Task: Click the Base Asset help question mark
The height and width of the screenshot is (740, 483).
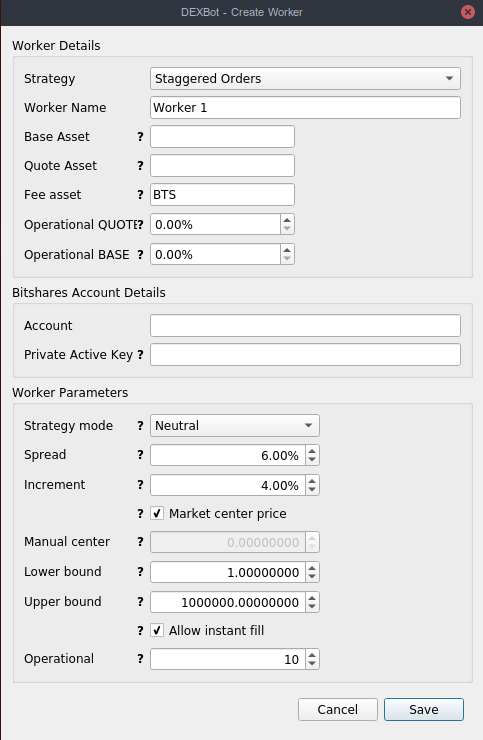Action: [x=140, y=137]
